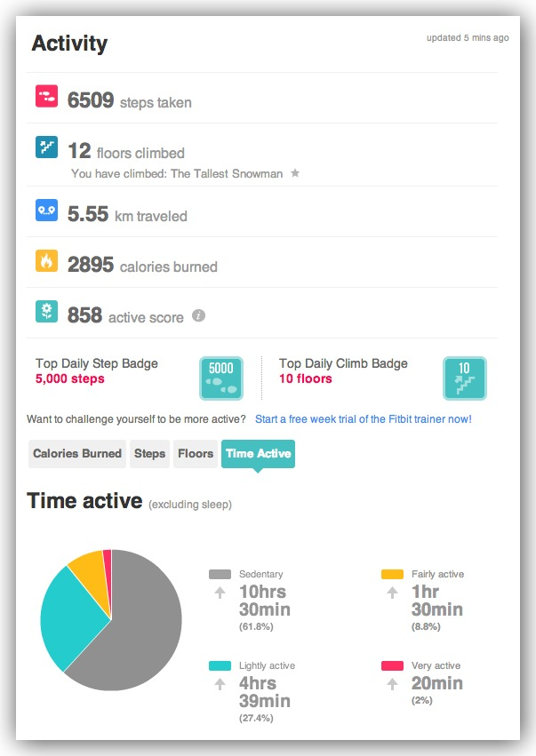
Task: Switch to the Steps tab
Action: click(149, 453)
